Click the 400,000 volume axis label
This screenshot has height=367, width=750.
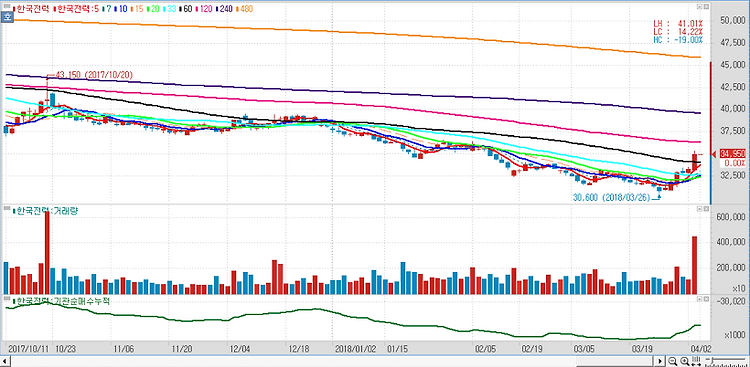732,243
